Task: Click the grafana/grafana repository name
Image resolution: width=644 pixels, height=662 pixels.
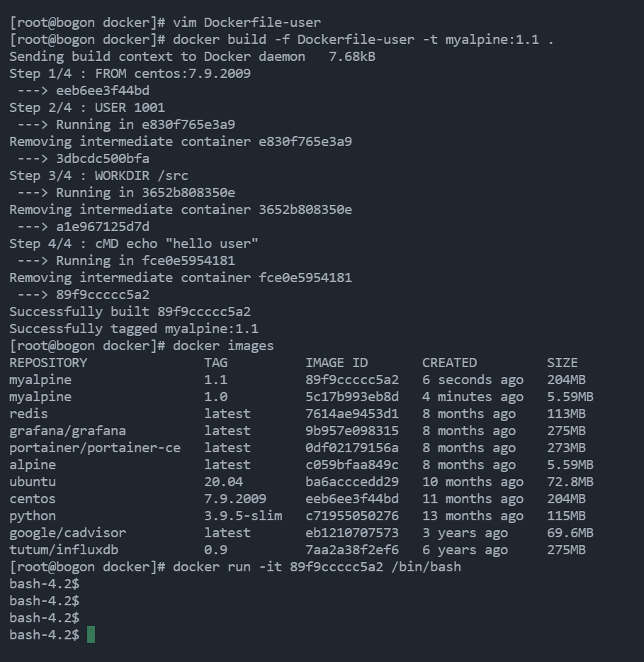Action: (x=67, y=431)
